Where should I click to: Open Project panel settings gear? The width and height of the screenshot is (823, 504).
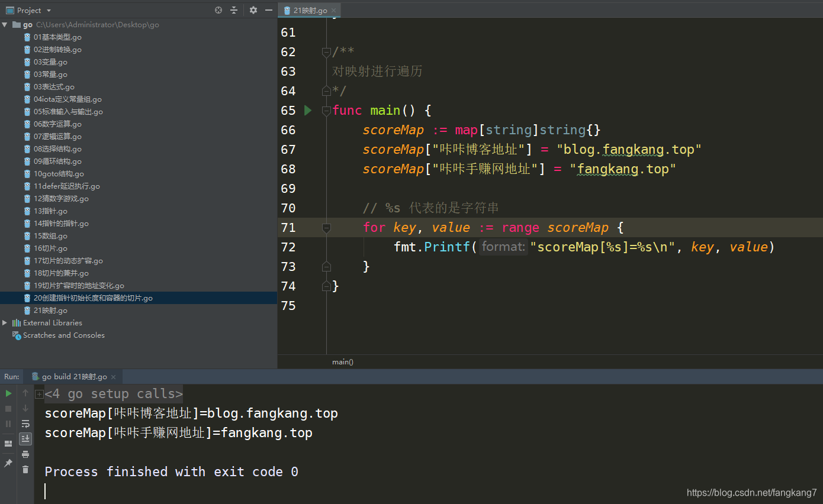pos(253,10)
